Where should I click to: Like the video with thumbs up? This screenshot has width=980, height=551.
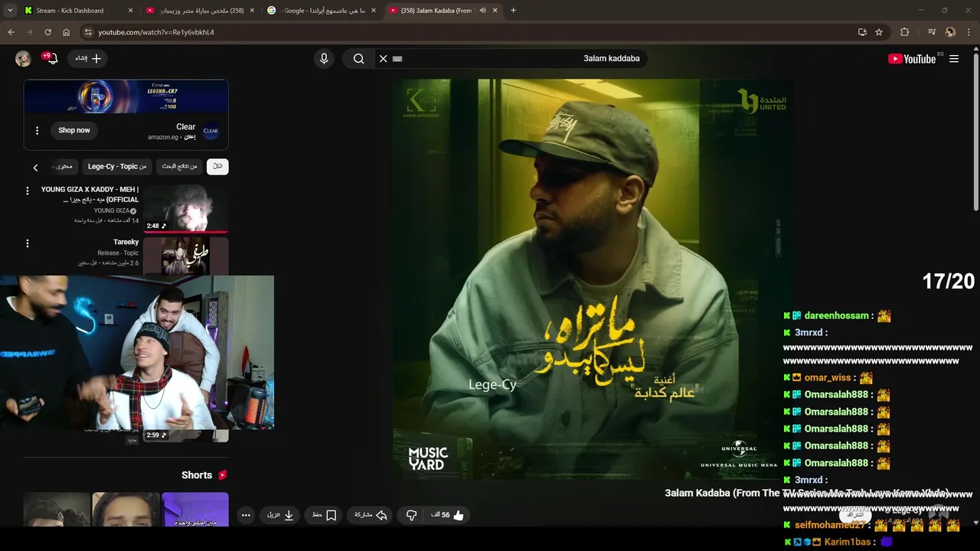[448, 515]
